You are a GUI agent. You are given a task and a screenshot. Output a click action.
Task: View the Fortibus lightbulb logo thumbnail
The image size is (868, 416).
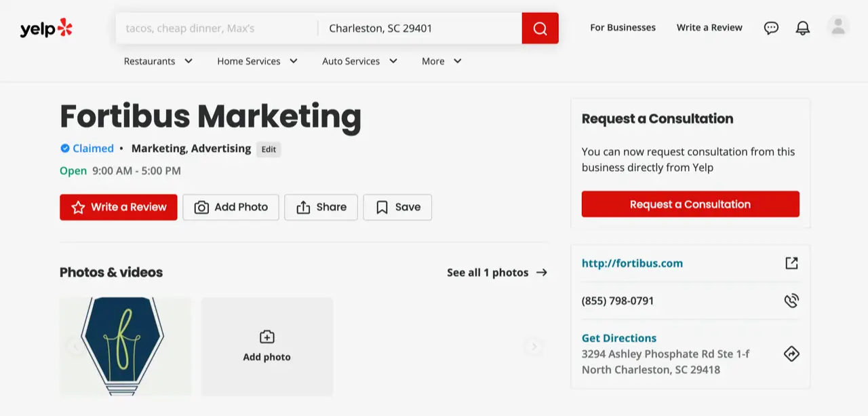[x=125, y=346]
